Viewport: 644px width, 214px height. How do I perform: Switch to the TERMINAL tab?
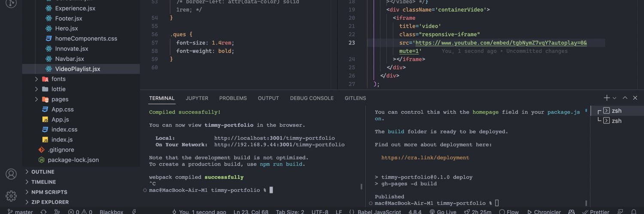coord(162,98)
